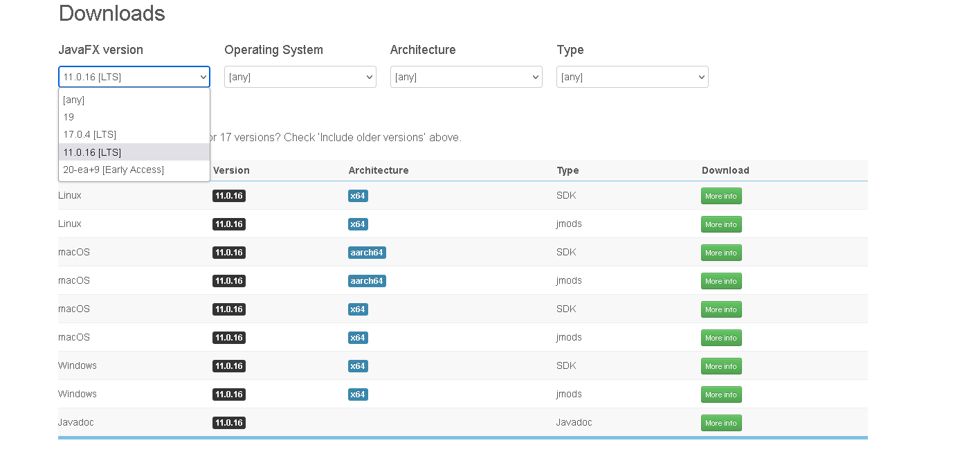Click the 'Downloads' page heading
Viewport: 980px width, 463px height.
[x=111, y=13]
